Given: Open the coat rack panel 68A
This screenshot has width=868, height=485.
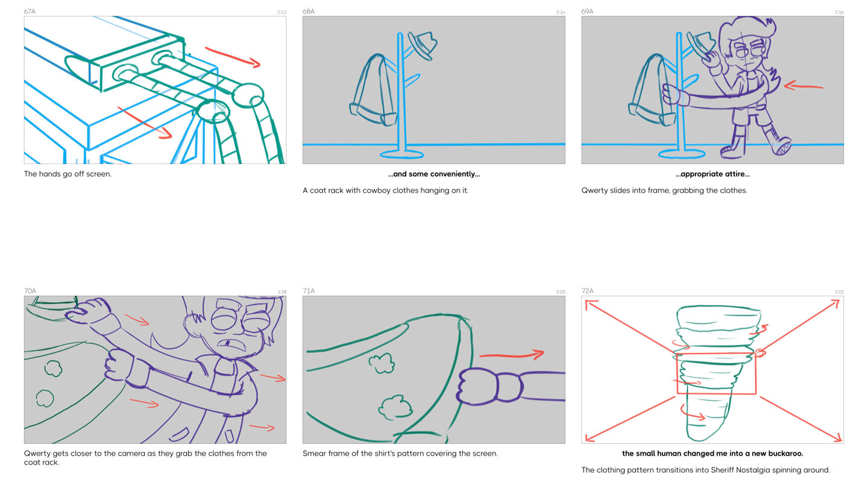Looking at the screenshot, I should click(434, 90).
